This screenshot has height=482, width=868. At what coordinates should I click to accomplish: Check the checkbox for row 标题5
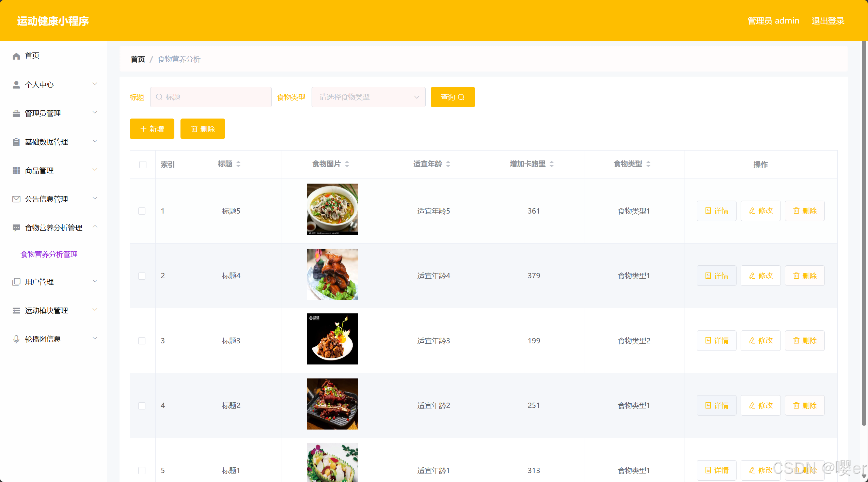142,211
